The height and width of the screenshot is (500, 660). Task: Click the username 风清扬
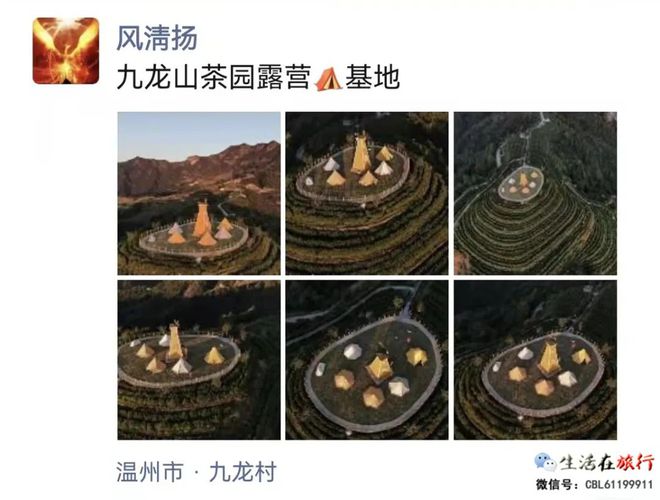point(157,38)
